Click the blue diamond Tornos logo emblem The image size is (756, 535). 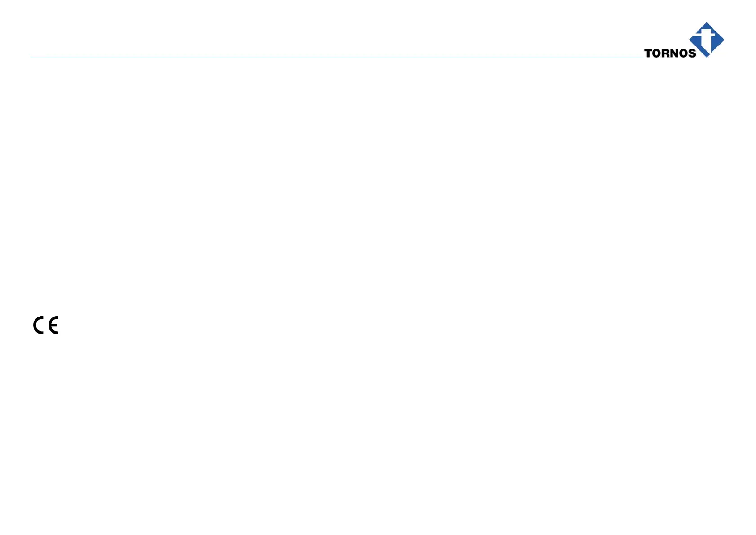(717, 40)
